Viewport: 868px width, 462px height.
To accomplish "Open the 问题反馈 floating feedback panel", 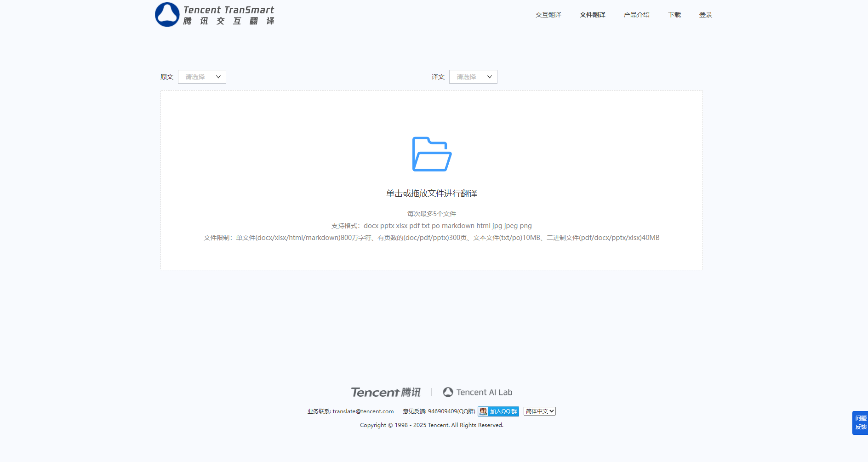I will (860, 422).
